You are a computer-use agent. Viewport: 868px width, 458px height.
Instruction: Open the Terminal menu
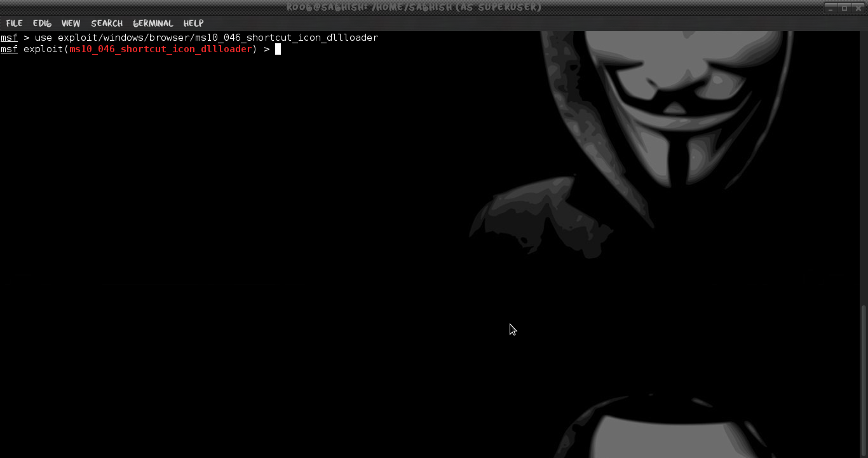tap(153, 23)
